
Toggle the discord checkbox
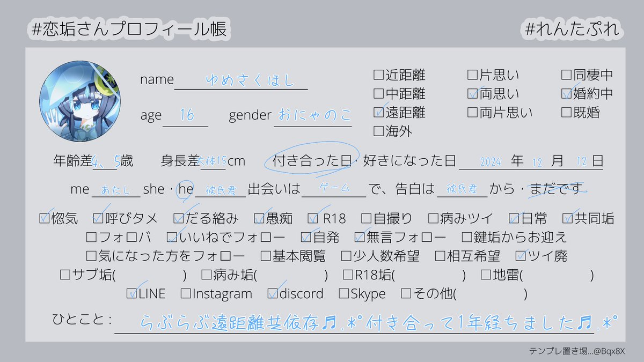273,293
